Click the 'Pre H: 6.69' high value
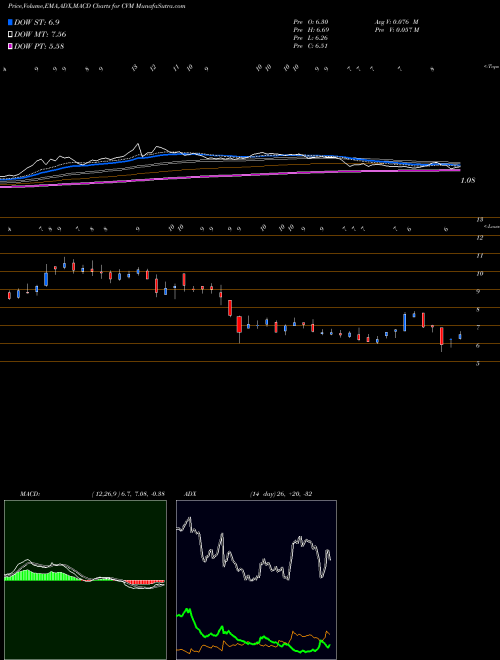This screenshot has height=660, width=500. point(311,30)
